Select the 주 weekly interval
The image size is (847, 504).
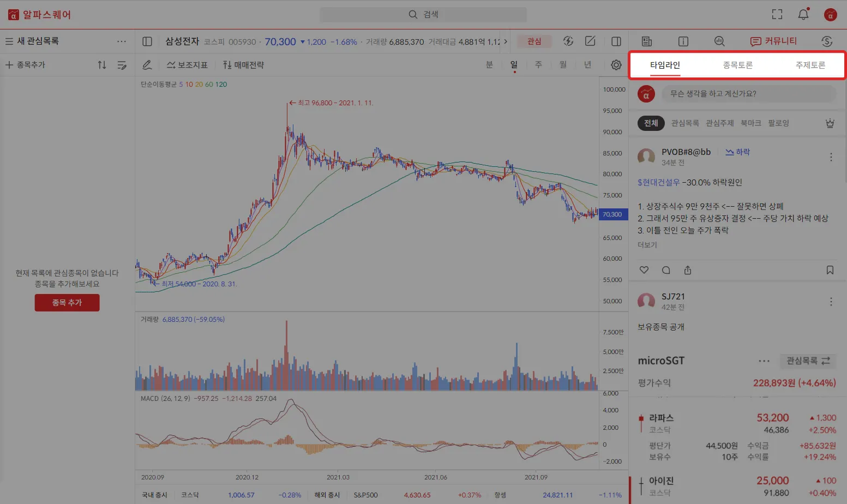[x=538, y=65]
